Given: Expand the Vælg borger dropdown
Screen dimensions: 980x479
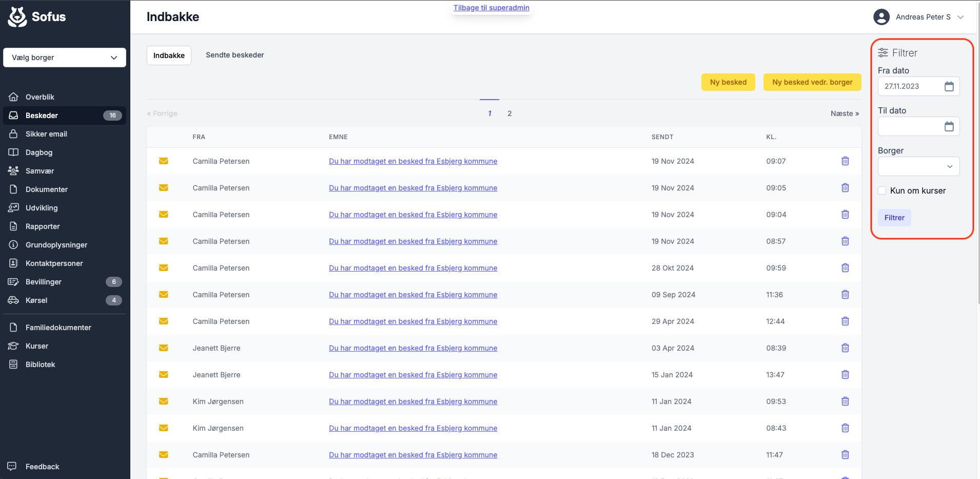Looking at the screenshot, I should tap(65, 58).
